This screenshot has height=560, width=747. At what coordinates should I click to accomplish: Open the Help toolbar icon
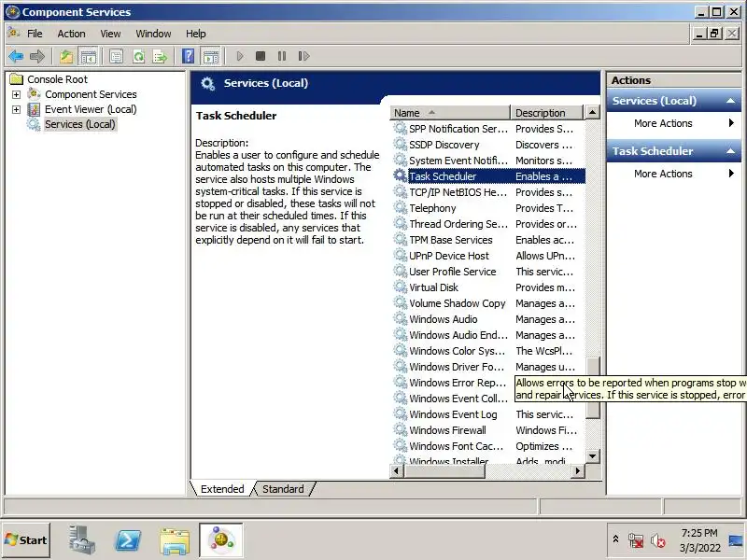tap(189, 56)
